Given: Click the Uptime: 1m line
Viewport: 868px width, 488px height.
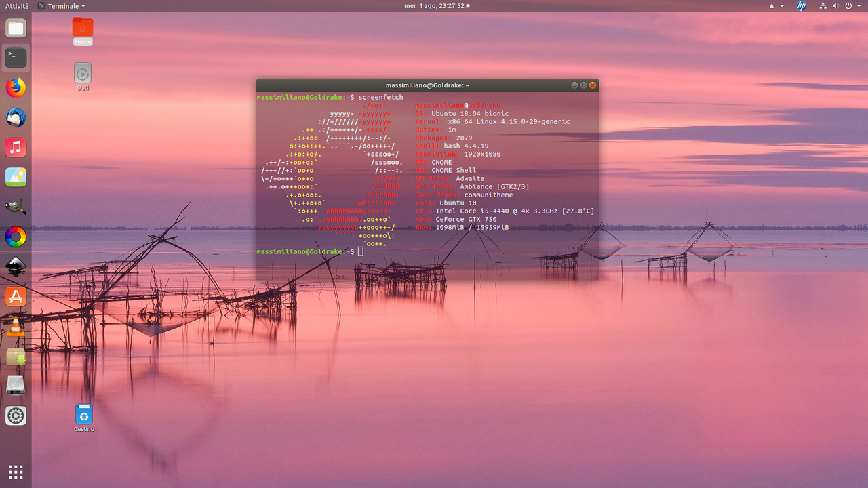Looking at the screenshot, I should tap(435, 130).
